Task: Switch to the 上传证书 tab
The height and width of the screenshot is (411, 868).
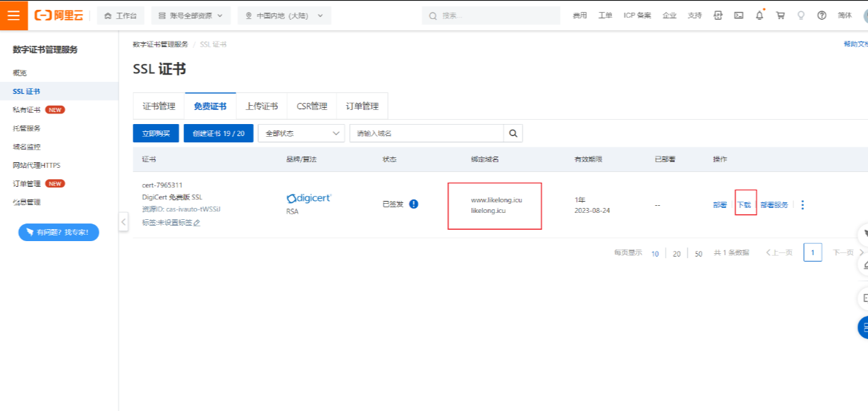Action: [x=262, y=106]
